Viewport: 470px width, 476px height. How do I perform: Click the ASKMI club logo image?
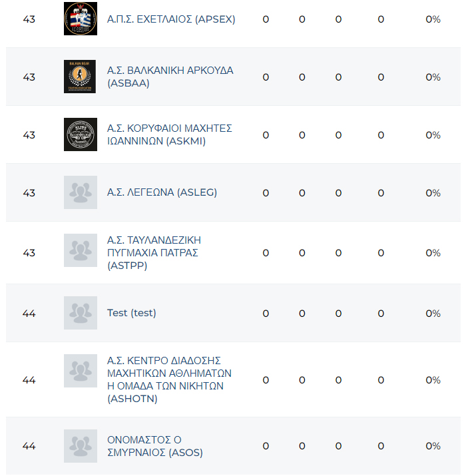(x=81, y=134)
